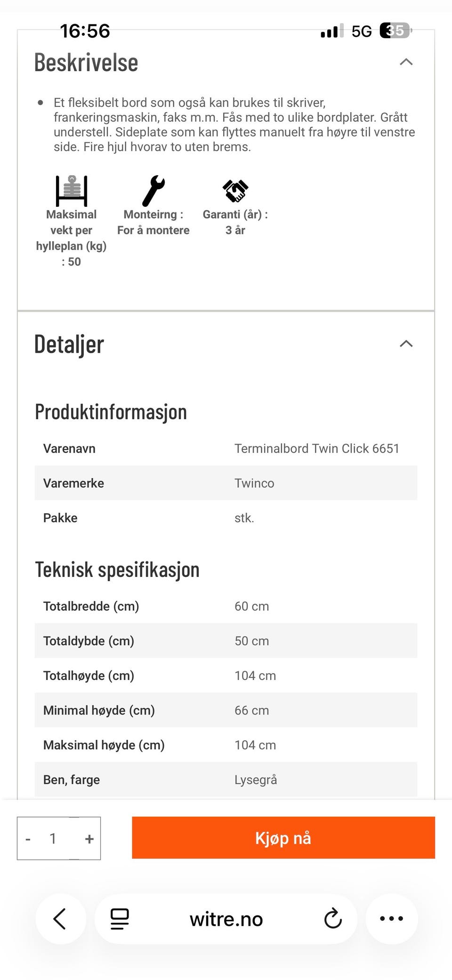Image resolution: width=452 pixels, height=980 pixels.
Task: Collapse the Beskrivelse section chevron
Action: (x=406, y=62)
